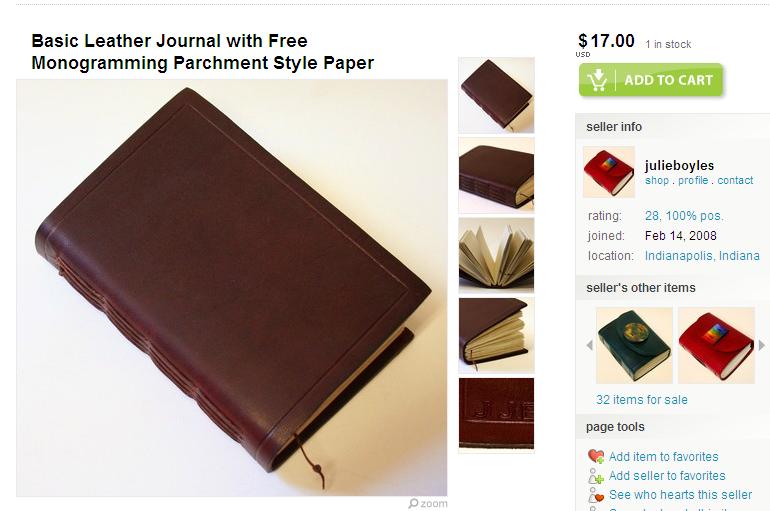The width and height of the screenshot is (770, 511).
Task: View the 28, 100% pos. rating link
Action: [684, 216]
